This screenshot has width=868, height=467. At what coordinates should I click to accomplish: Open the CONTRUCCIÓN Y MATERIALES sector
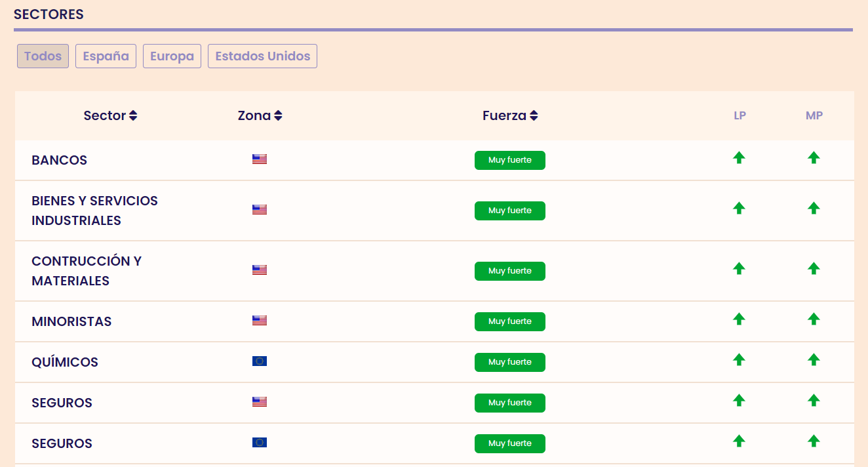[x=87, y=270]
